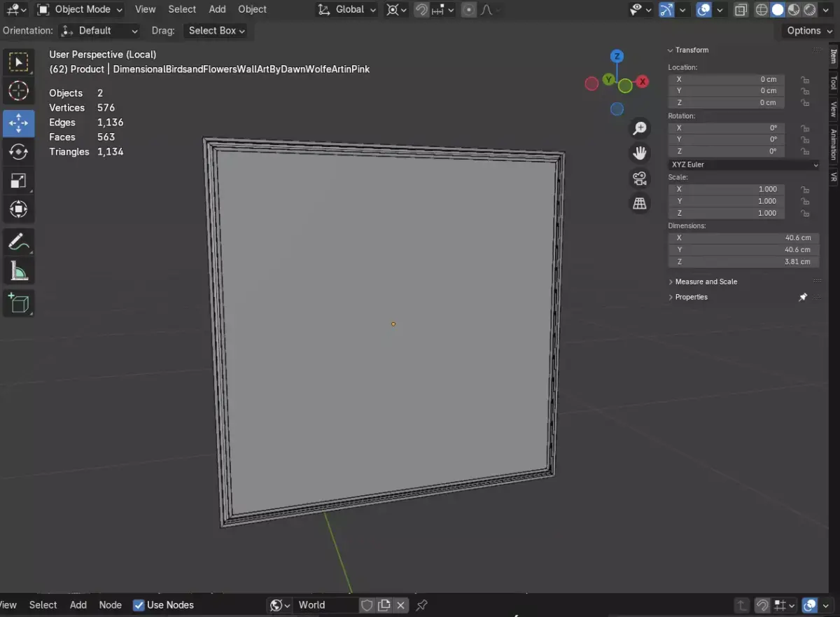Select the Cursor tool in toolbar
Image resolution: width=840 pixels, height=617 pixels.
[x=19, y=91]
